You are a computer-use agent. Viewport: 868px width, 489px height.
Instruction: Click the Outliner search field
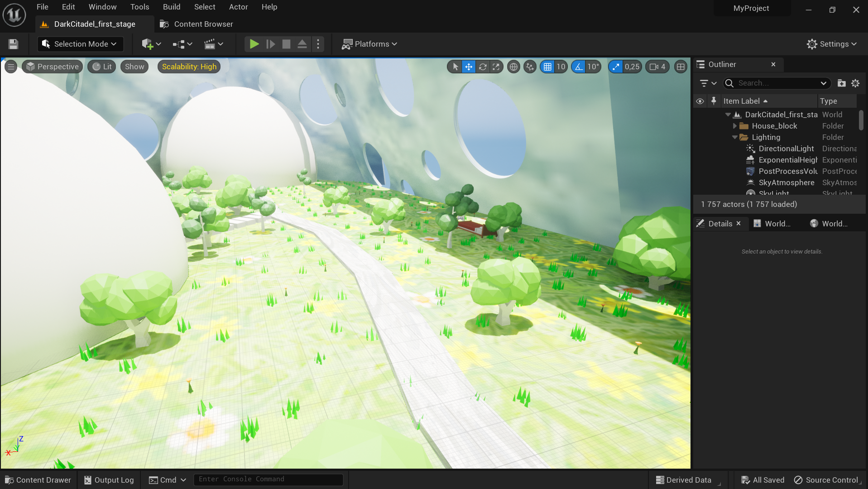click(777, 83)
